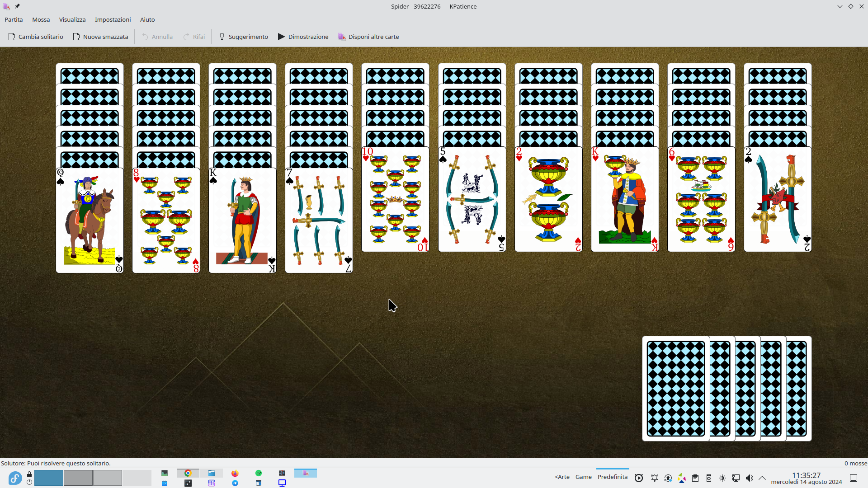Click the power/leave icon in the panel
This screenshot has height=488, width=868.
coord(29,482)
